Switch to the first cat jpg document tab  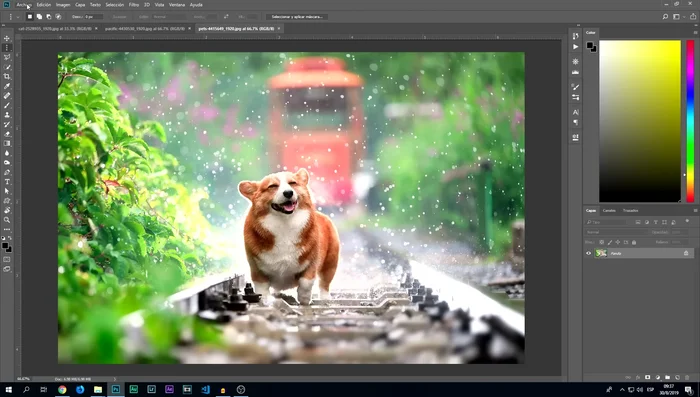click(54, 29)
